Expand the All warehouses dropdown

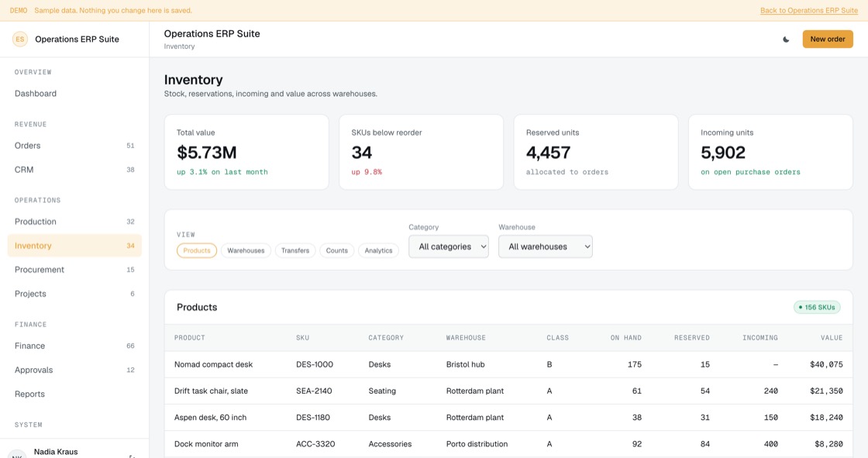(546, 246)
